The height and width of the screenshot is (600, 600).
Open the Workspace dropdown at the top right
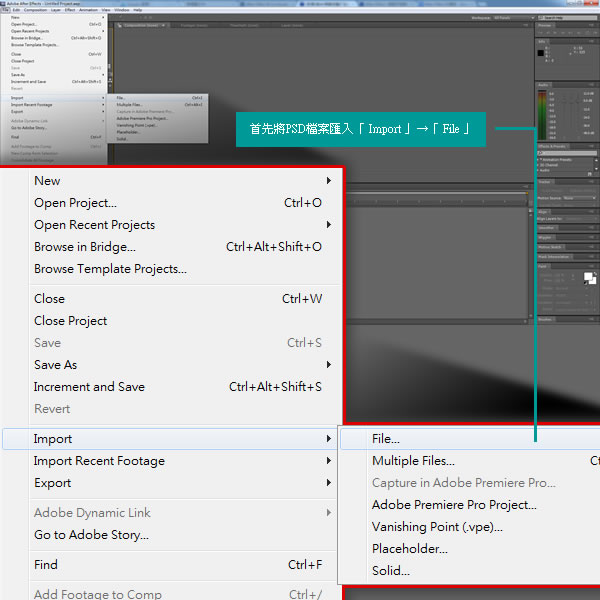pyautogui.click(x=514, y=18)
